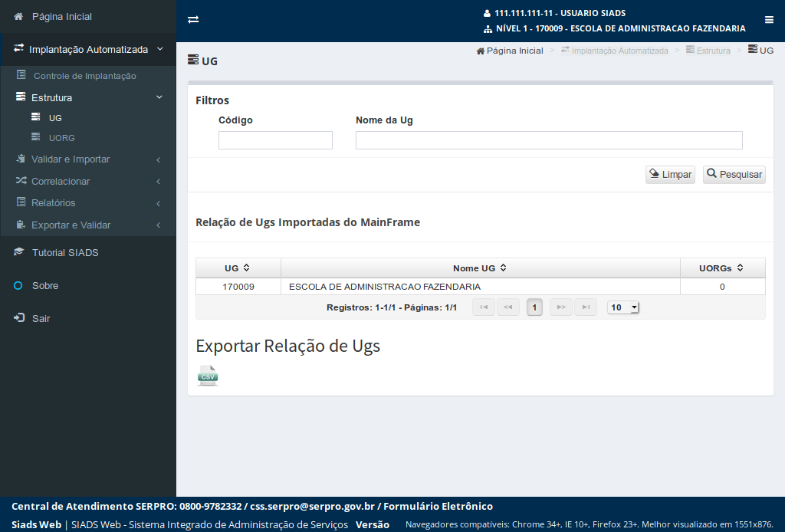Viewport: 785px width, 532px height.
Task: Focus the Nome da Ug input field
Action: point(549,140)
